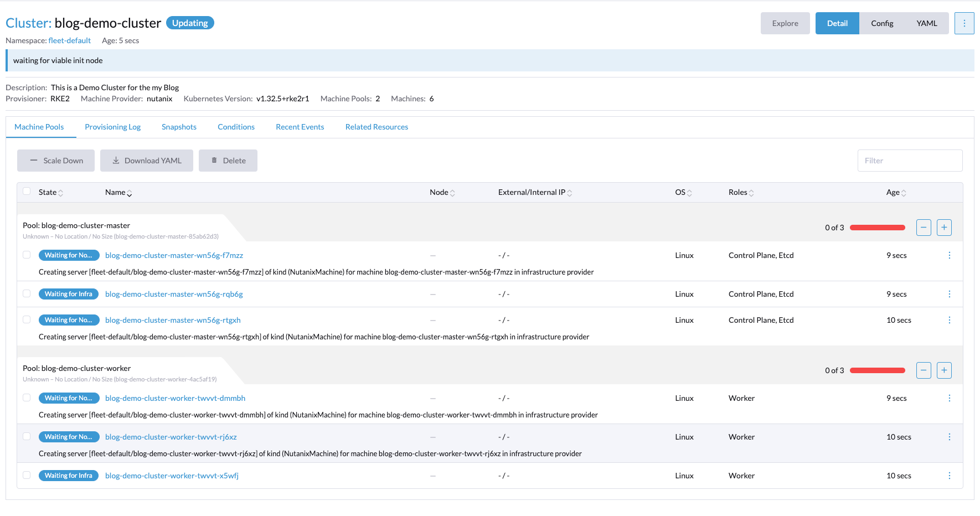Viewport: 980px width, 516px height.
Task: Open the fleet-default namespace link
Action: tap(70, 40)
